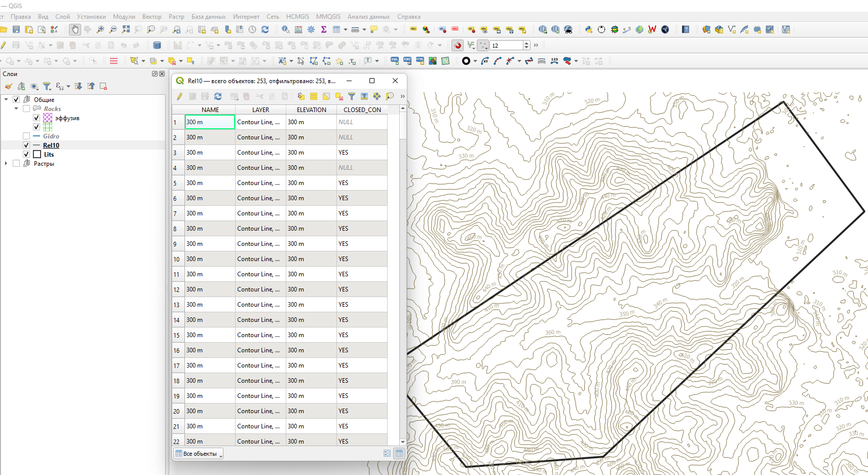
Task: Expand all layers icon in Layers panel
Action: (78, 86)
